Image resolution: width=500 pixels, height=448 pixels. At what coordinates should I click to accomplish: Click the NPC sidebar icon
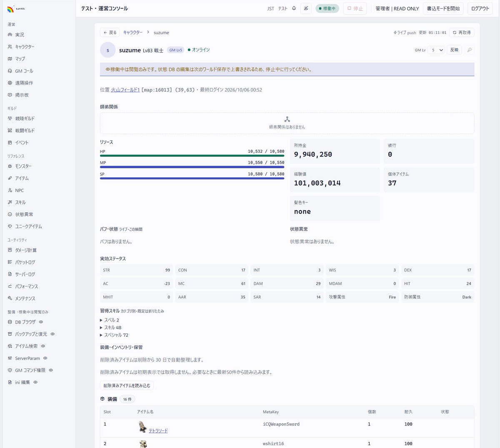10,190
